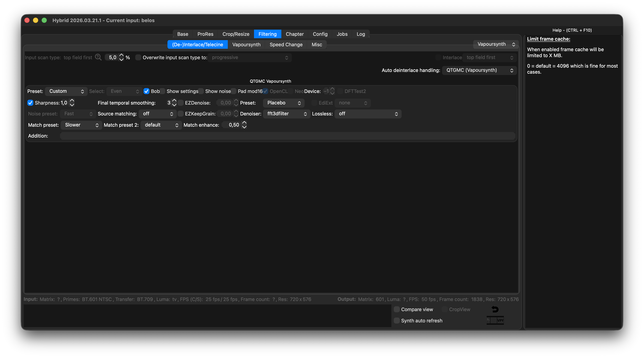Enable Overwrite input scan type checkbox
Viewport: 644px width, 358px height.
click(138, 58)
